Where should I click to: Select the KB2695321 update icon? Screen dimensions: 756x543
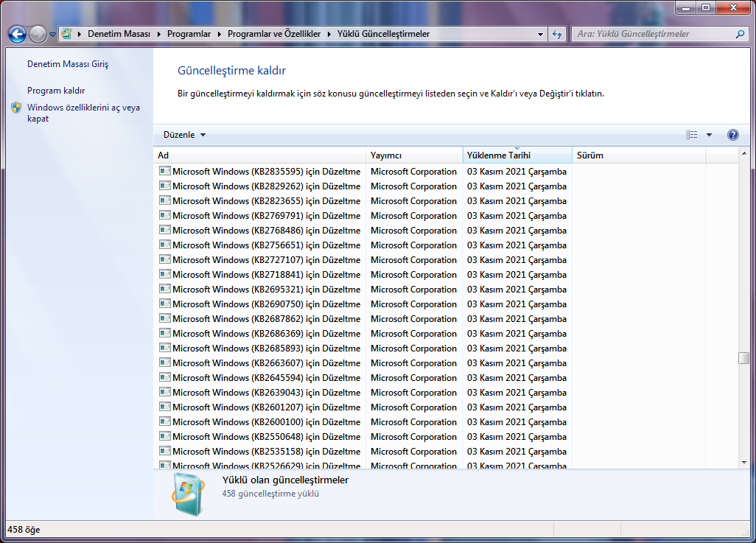click(165, 289)
